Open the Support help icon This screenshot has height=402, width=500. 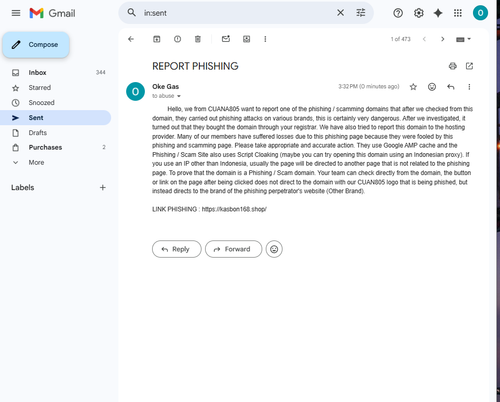click(398, 13)
